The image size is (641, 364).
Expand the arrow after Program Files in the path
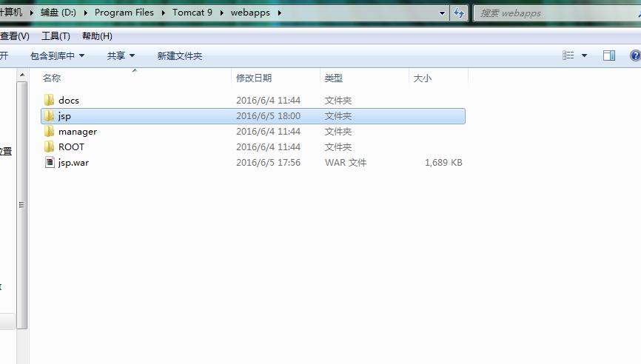(x=163, y=13)
